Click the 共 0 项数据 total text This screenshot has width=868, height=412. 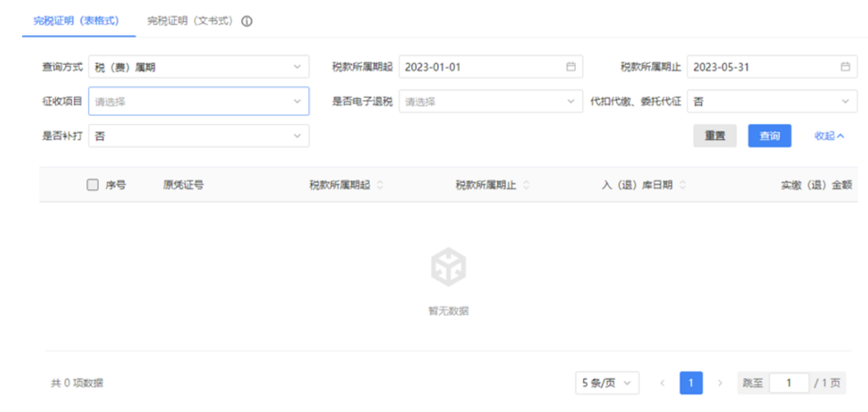[x=77, y=383]
